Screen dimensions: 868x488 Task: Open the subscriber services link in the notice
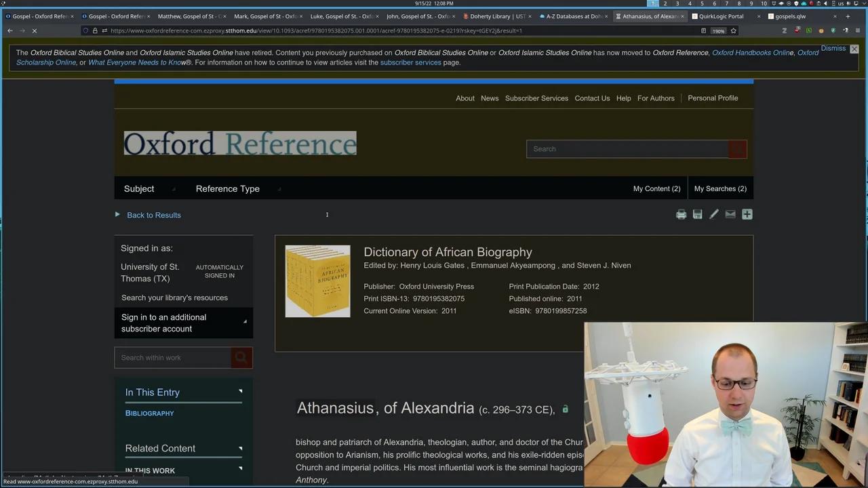coord(410,62)
